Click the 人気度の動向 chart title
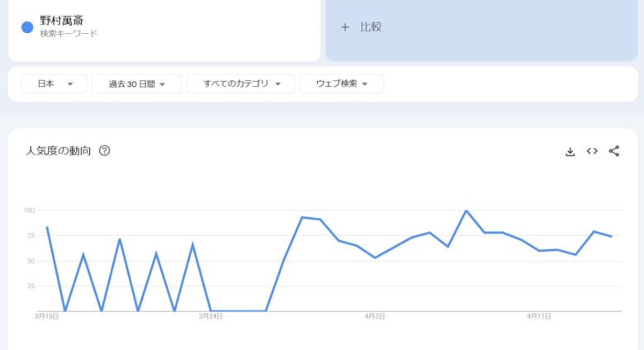The height and width of the screenshot is (350, 644). pyautogui.click(x=58, y=151)
